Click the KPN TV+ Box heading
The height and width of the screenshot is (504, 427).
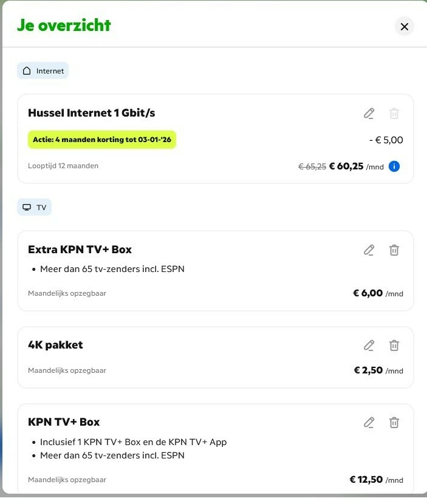[64, 422]
